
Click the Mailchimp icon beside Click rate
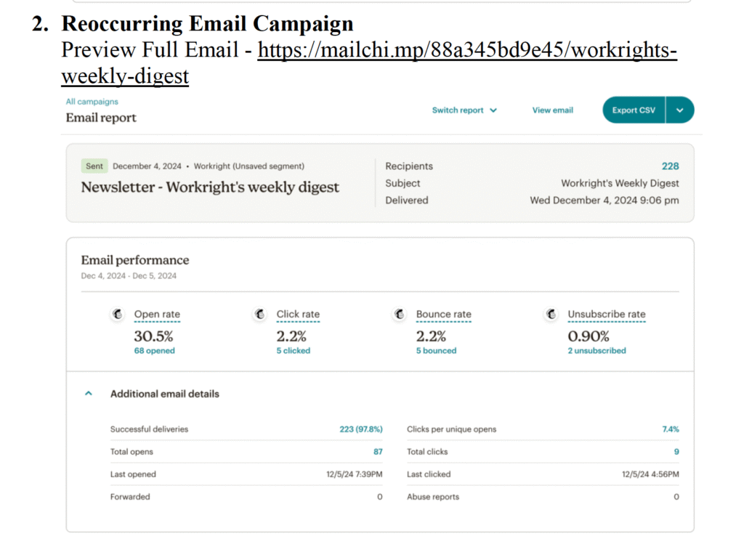point(259,315)
